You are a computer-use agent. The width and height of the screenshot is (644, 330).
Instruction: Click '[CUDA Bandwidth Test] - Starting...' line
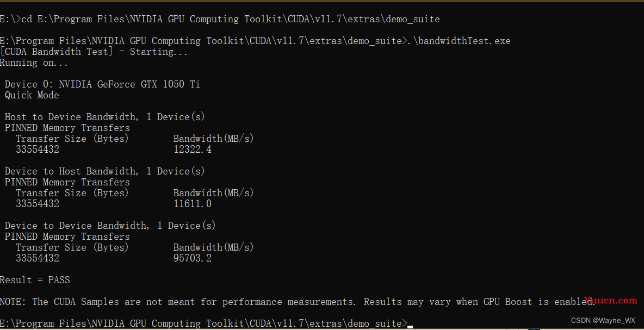pos(94,52)
